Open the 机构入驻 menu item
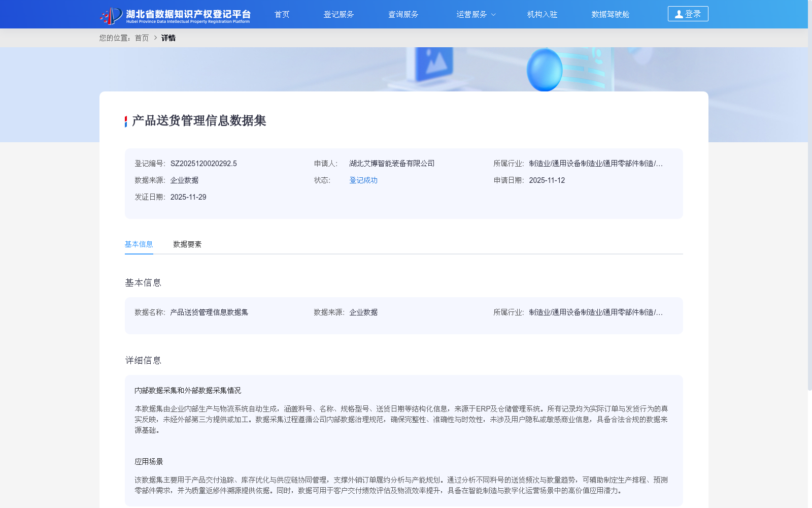 point(542,14)
